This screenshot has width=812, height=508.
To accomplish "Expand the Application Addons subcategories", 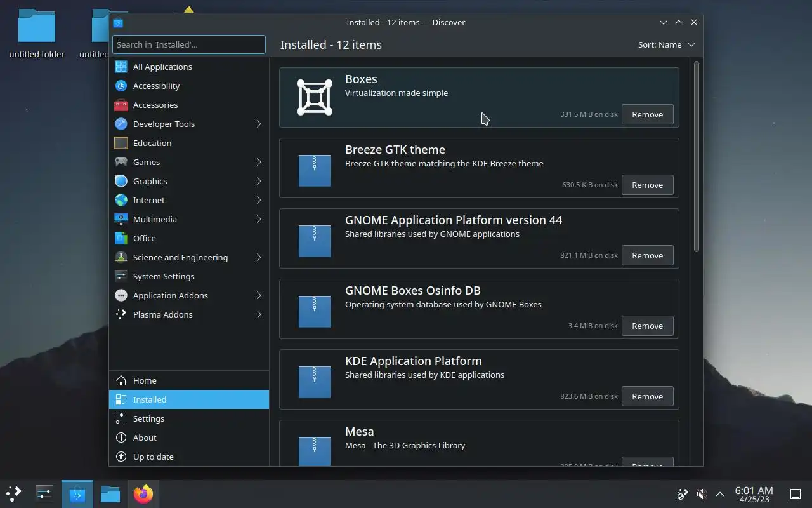I will 259,295.
